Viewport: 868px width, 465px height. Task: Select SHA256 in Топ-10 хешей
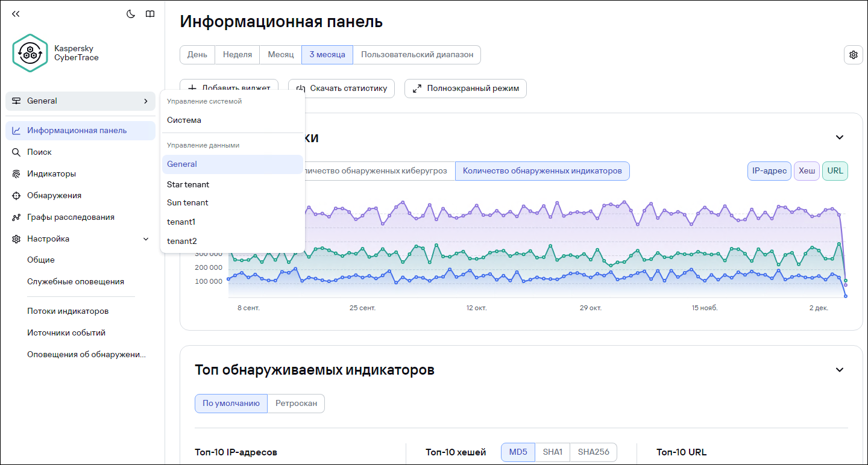[x=593, y=452]
